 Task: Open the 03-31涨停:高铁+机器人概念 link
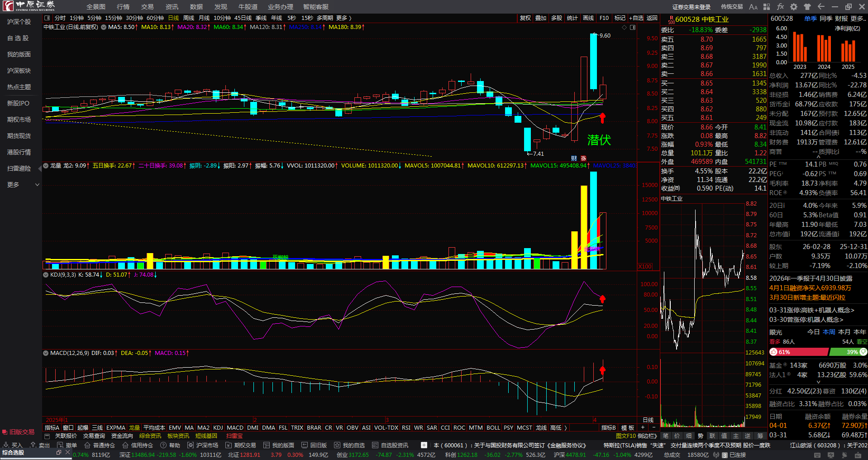click(x=812, y=310)
